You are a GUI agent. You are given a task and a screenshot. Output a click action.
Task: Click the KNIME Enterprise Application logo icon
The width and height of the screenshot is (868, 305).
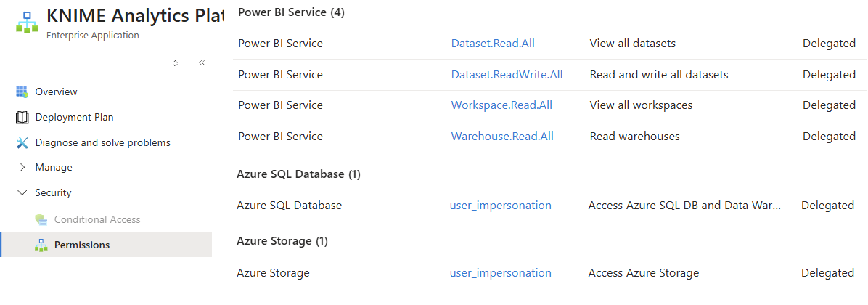27,23
